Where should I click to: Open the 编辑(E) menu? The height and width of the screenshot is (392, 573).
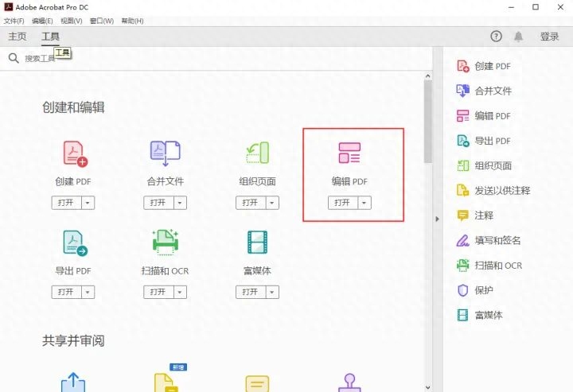[x=42, y=21]
